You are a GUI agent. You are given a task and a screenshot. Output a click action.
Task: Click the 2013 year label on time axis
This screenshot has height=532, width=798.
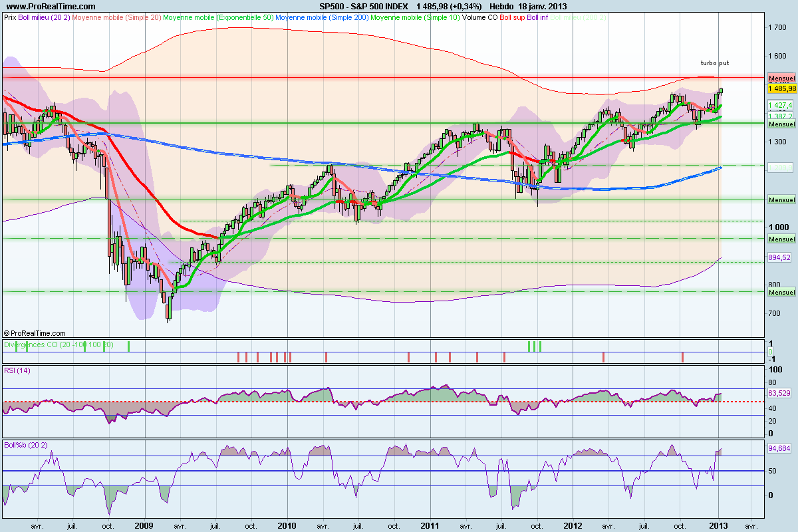coord(719,525)
